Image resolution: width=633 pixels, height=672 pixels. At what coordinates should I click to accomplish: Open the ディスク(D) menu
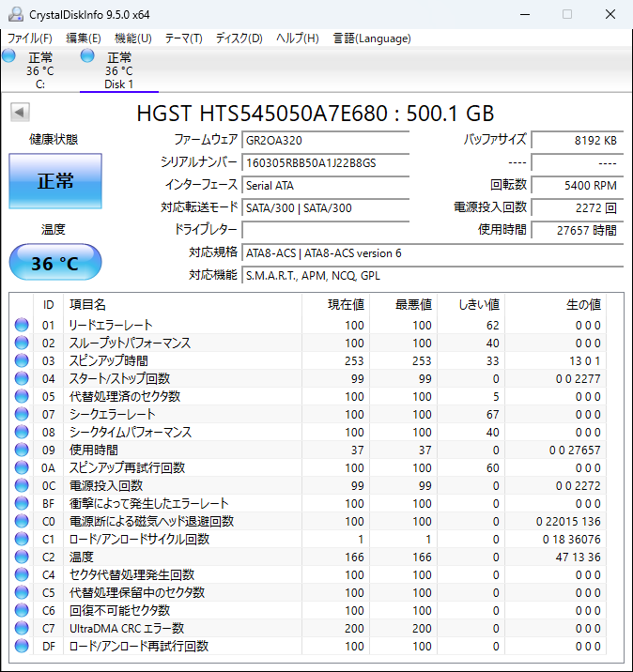tap(239, 38)
